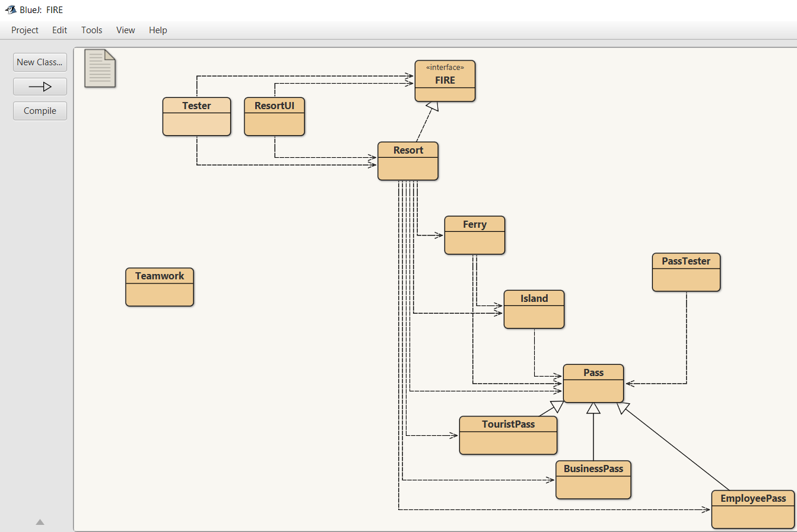Open the Tools menu
Image resolution: width=797 pixels, height=532 pixels.
(x=91, y=30)
